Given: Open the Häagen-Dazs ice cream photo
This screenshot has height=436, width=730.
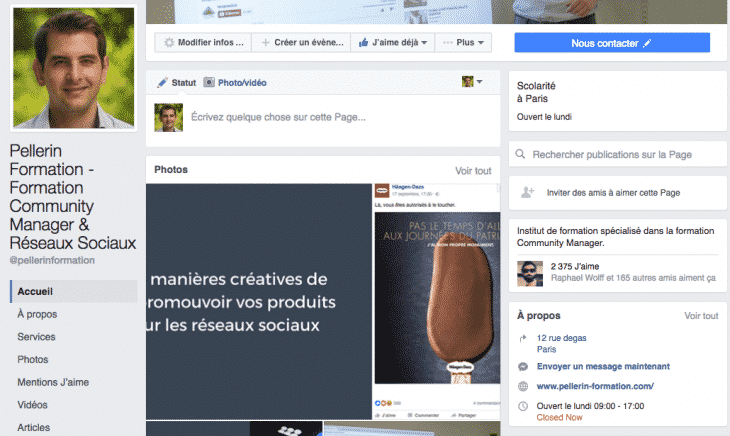Looking at the screenshot, I should pyautogui.click(x=437, y=302).
